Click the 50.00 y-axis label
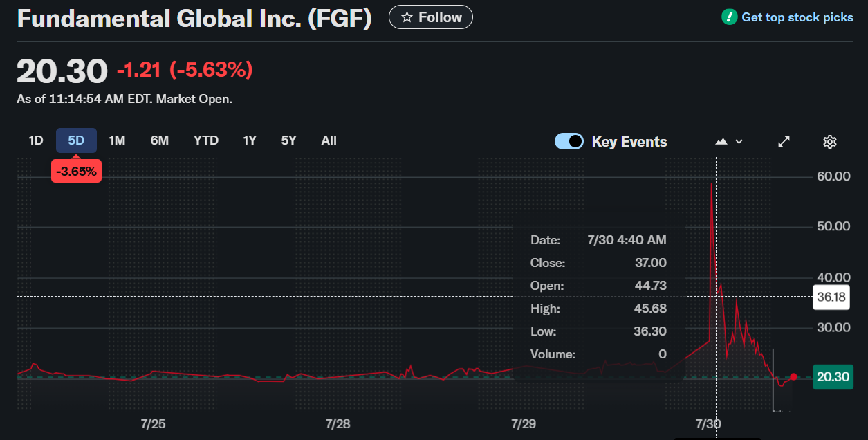 click(x=833, y=227)
